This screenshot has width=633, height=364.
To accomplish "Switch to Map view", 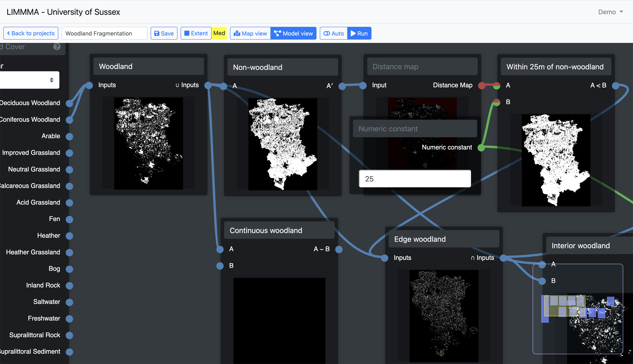I will coord(250,33).
